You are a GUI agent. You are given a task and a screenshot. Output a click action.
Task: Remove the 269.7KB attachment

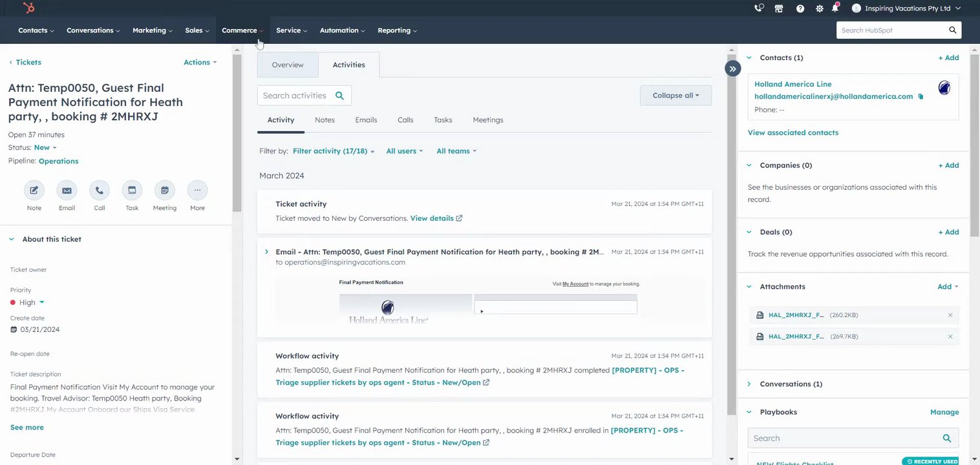tap(950, 336)
